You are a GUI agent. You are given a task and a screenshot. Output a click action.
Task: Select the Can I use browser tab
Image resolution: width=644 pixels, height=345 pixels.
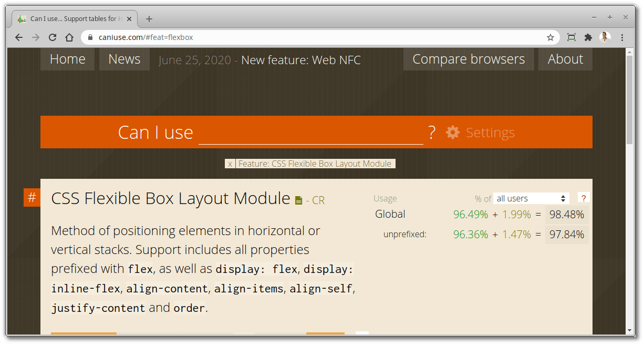tap(74, 19)
